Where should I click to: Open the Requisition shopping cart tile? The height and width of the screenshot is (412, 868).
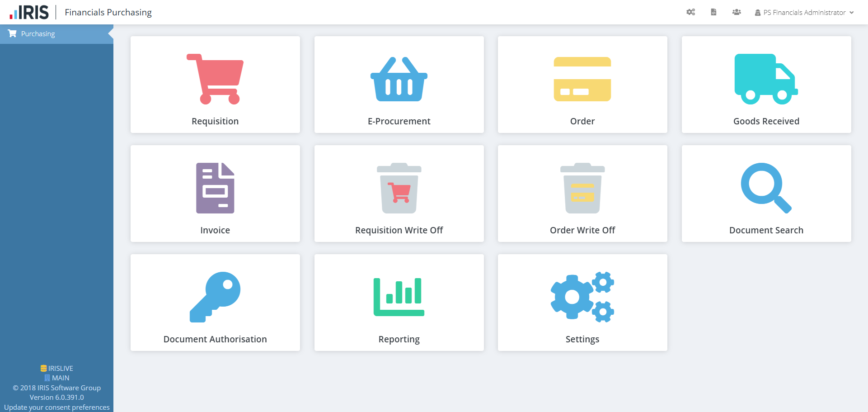(215, 85)
